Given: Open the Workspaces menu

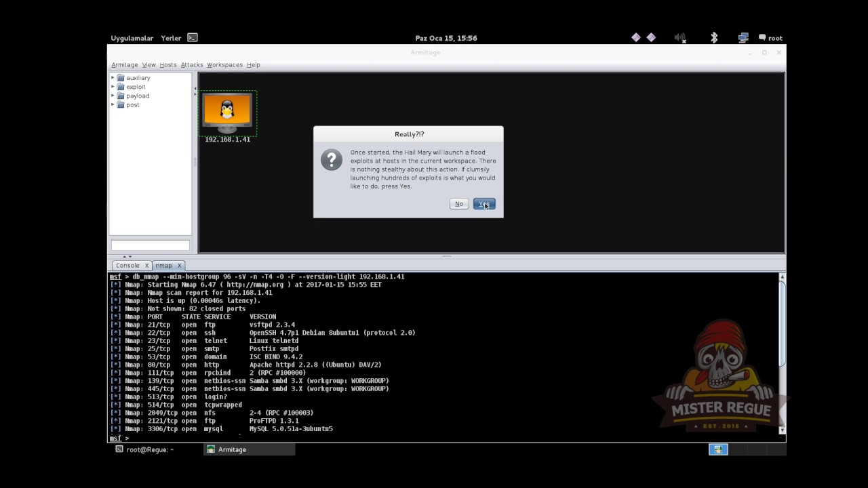Looking at the screenshot, I should coord(224,65).
